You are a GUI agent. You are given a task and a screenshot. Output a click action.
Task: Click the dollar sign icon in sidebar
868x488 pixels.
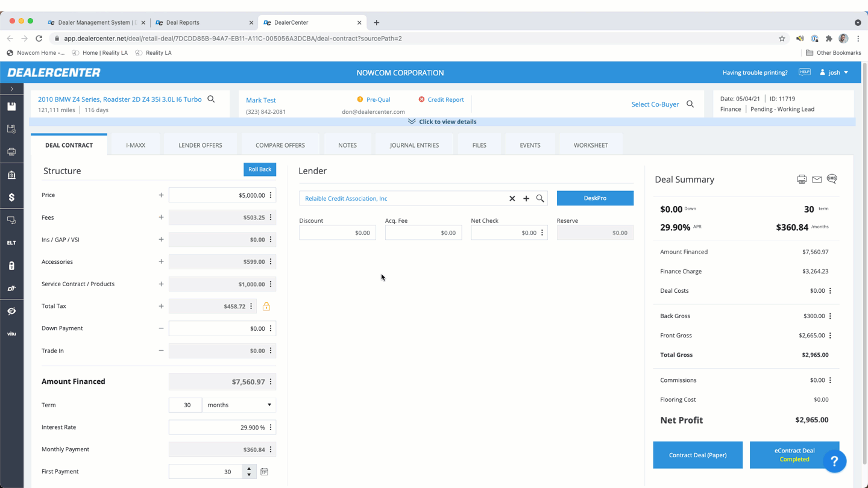pyautogui.click(x=11, y=198)
